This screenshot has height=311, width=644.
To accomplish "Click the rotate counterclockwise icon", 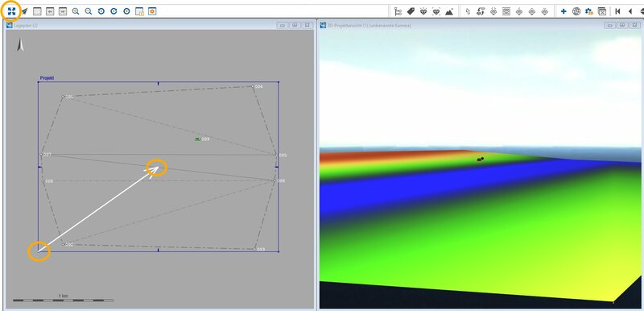I will pyautogui.click(x=101, y=11).
